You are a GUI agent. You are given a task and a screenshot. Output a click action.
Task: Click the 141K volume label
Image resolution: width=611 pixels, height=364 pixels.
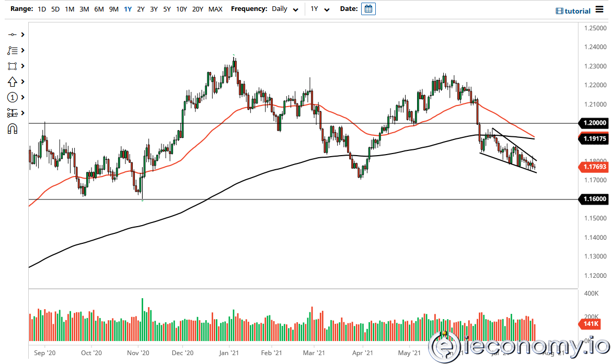(x=591, y=324)
